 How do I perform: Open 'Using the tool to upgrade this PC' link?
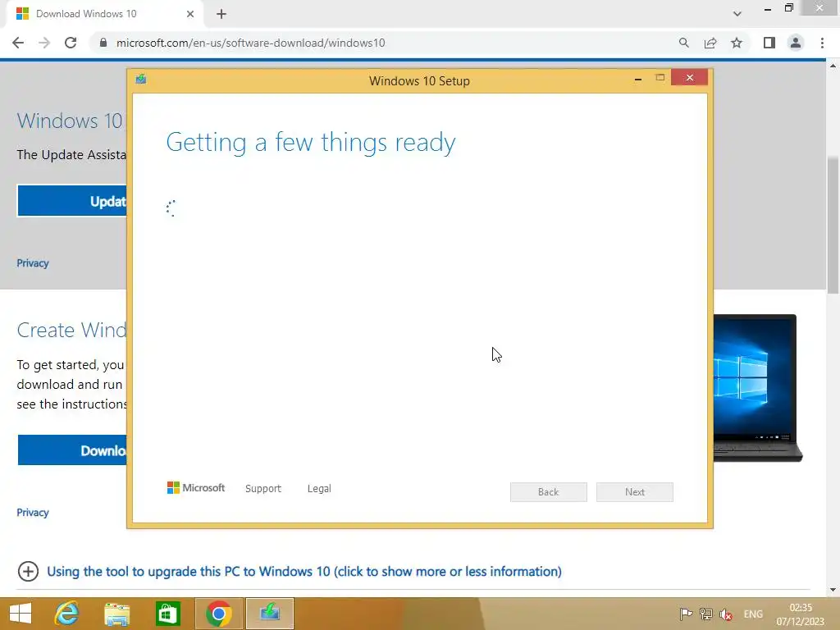pos(304,571)
